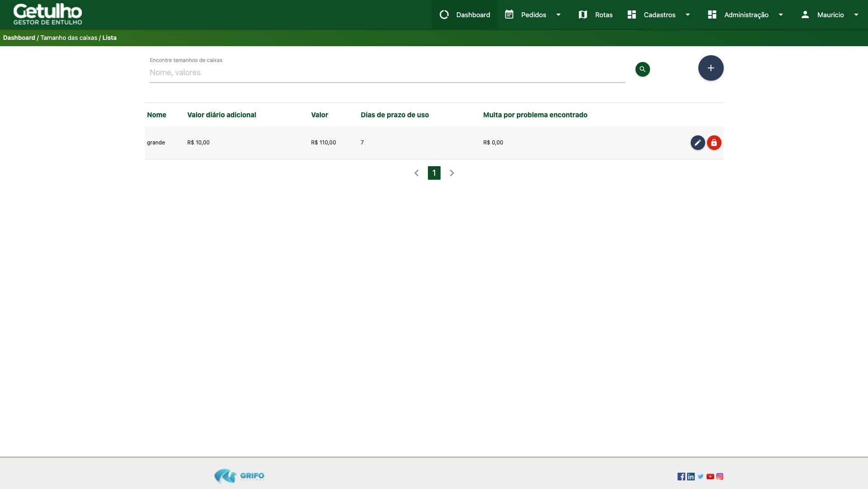Image resolution: width=868 pixels, height=489 pixels.
Task: Go to next page chevron
Action: (x=451, y=173)
